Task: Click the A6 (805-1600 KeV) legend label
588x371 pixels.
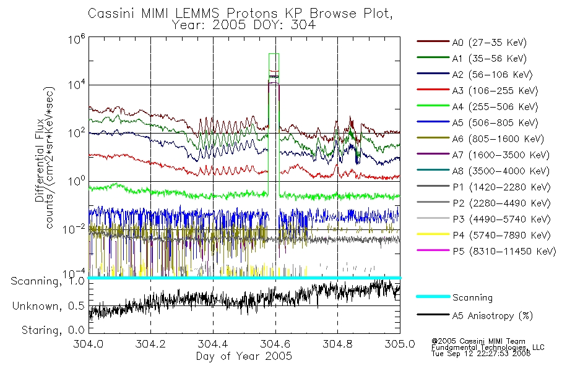Action: (x=498, y=139)
